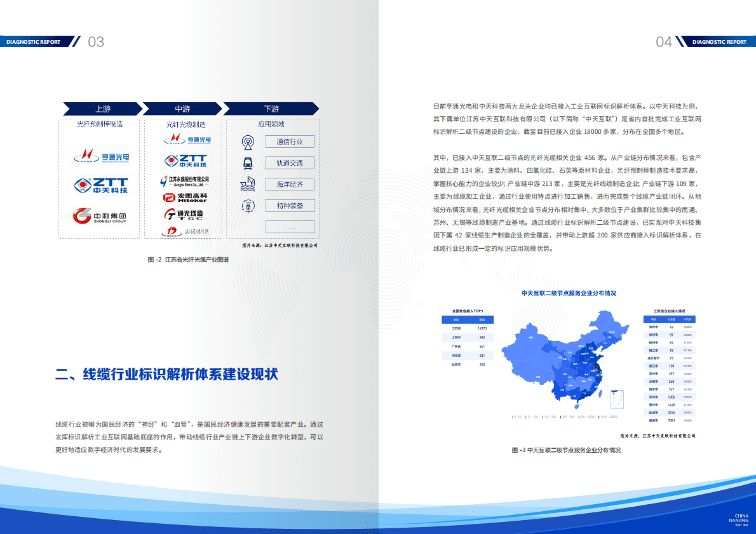Screen dimensions: 756x534
Task: Select the 中游 arrow banner
Action: click(x=182, y=109)
